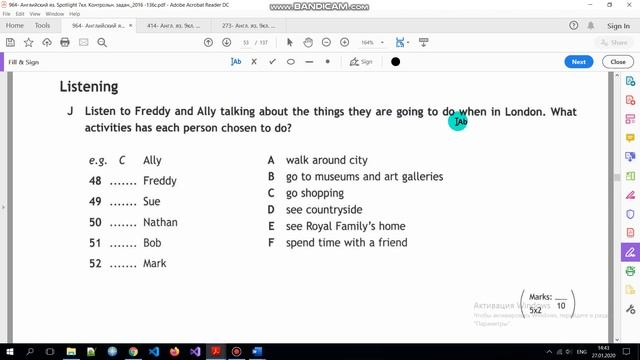The width and height of the screenshot is (640, 360).
Task: Open the Protect shield tool in right pane
Action: [630, 214]
